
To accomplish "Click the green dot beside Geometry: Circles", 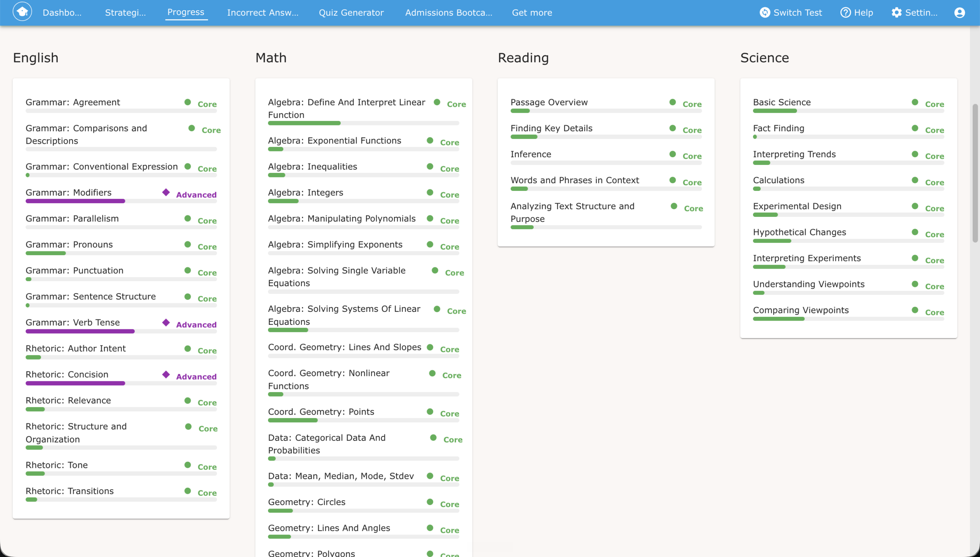I will pyautogui.click(x=430, y=502).
